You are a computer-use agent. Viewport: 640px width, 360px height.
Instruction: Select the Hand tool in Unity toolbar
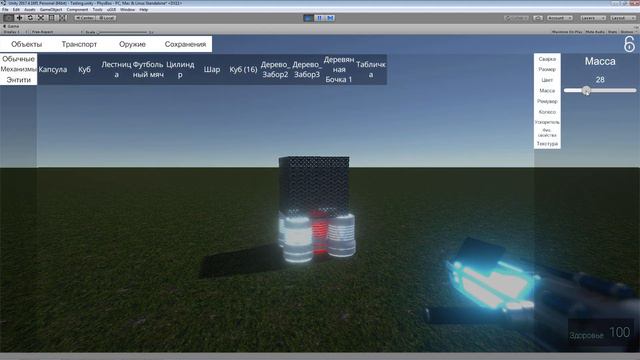coord(8,18)
